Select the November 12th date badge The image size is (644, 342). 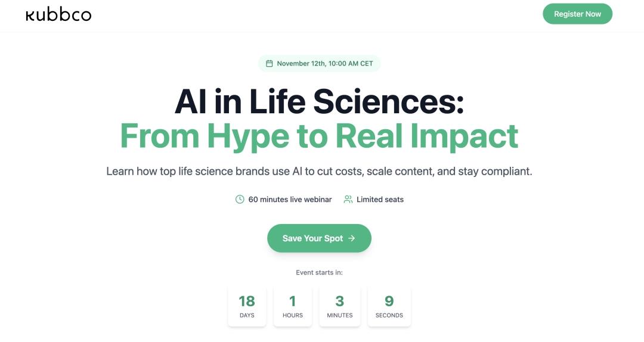pos(320,63)
